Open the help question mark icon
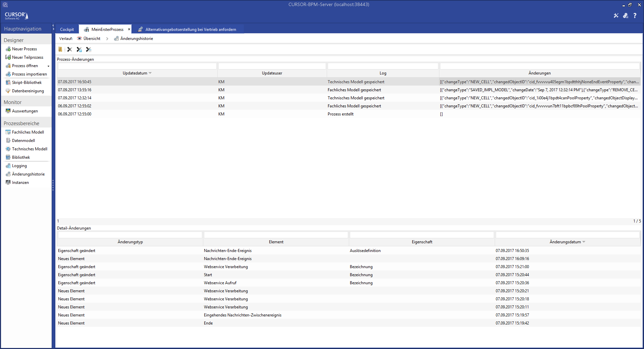This screenshot has width=644, height=349. coord(635,15)
